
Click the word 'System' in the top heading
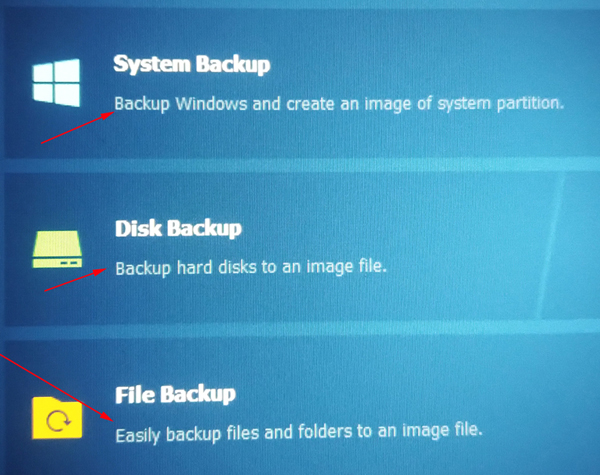click(152, 64)
